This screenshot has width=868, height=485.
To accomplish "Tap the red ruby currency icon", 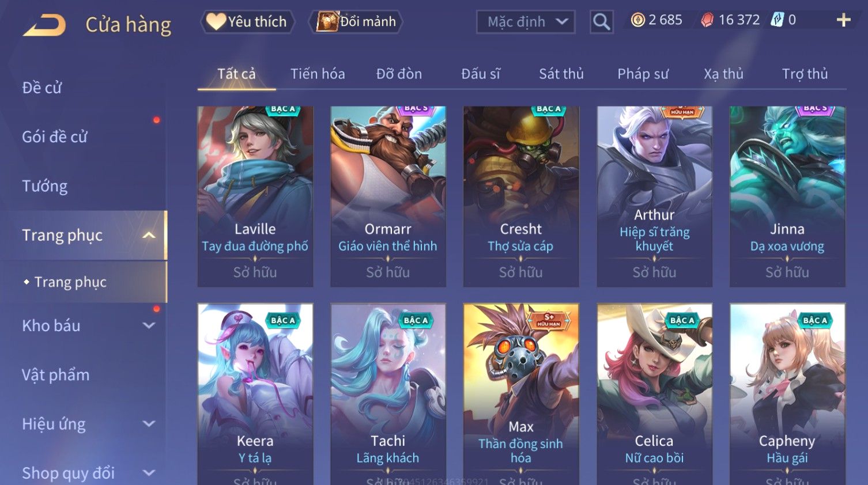I will pos(707,20).
